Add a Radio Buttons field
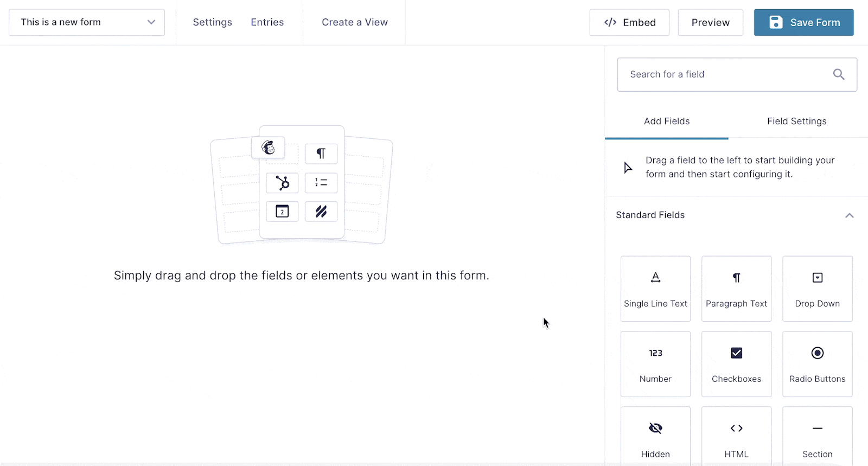Screen dimensions: 868x466 point(817,364)
